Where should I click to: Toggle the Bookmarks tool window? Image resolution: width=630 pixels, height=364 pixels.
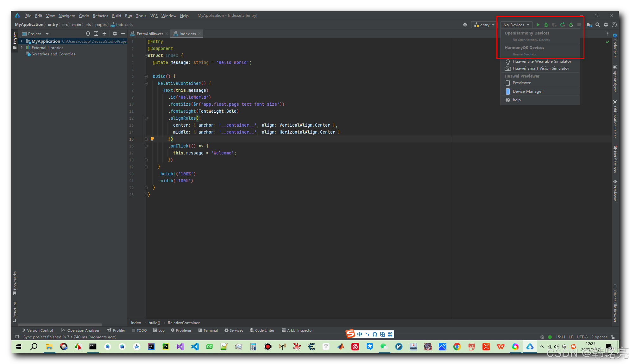pos(15,283)
